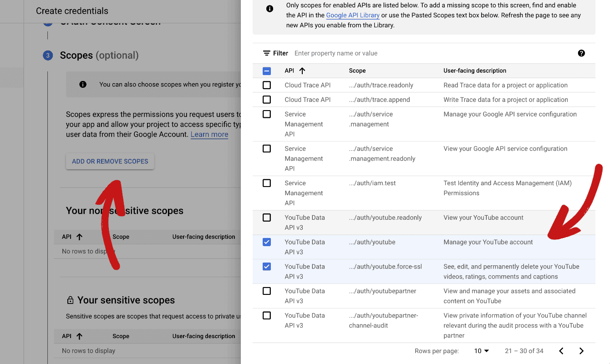Click the info icon in the notice banner

270,9
